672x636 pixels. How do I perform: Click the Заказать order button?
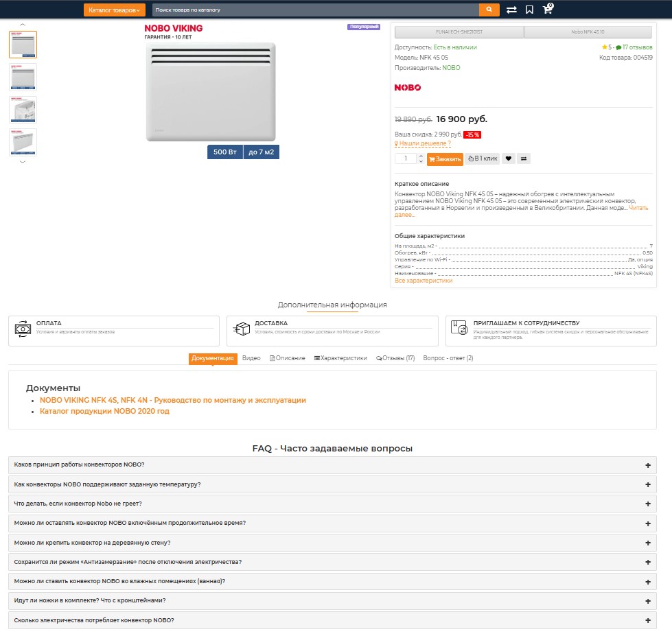[445, 159]
